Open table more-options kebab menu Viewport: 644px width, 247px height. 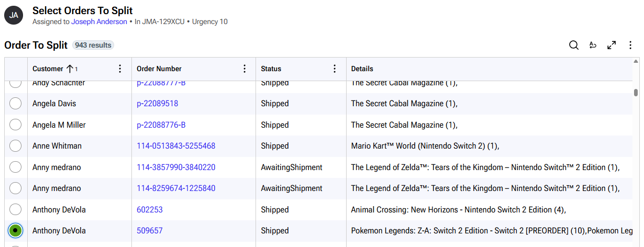[630, 46]
